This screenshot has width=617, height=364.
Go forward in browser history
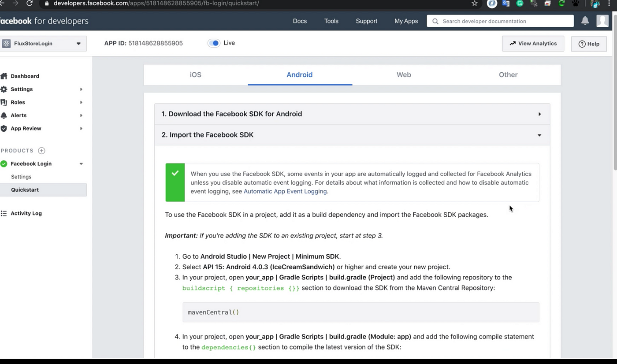point(15,3)
